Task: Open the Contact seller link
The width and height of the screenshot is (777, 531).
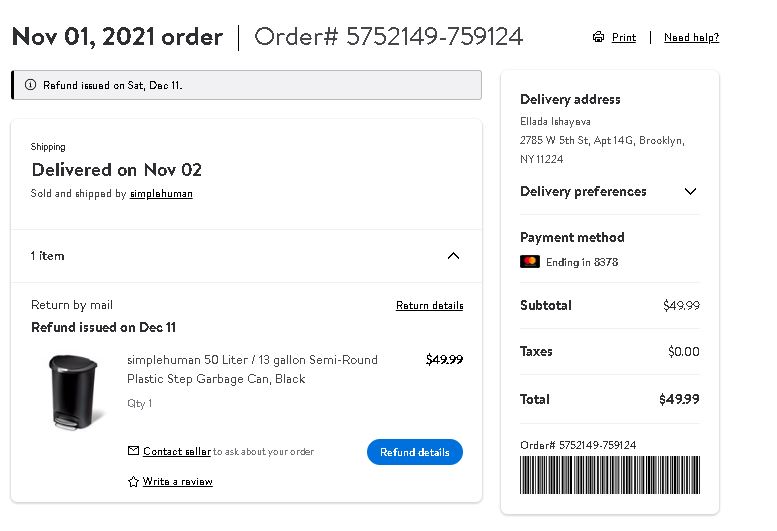Action: coord(177,451)
